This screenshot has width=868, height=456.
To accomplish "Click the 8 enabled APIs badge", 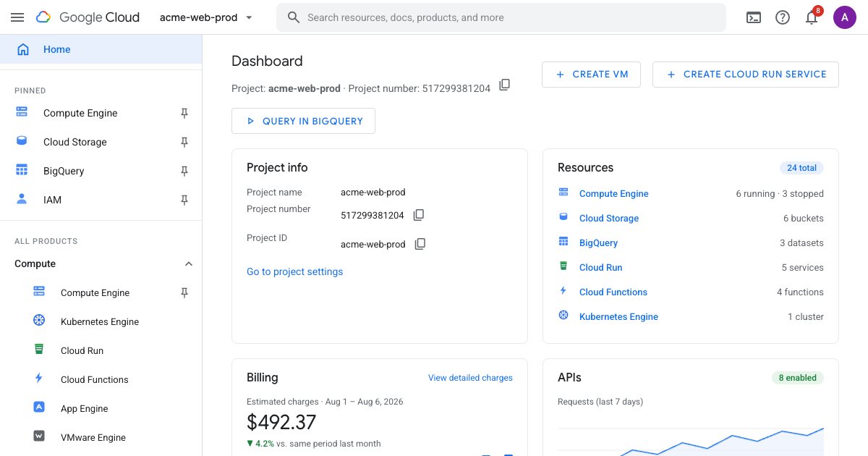I will 798,378.
